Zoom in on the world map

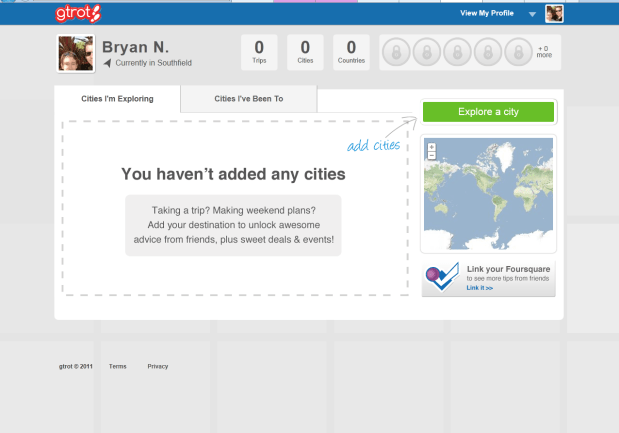(x=431, y=146)
